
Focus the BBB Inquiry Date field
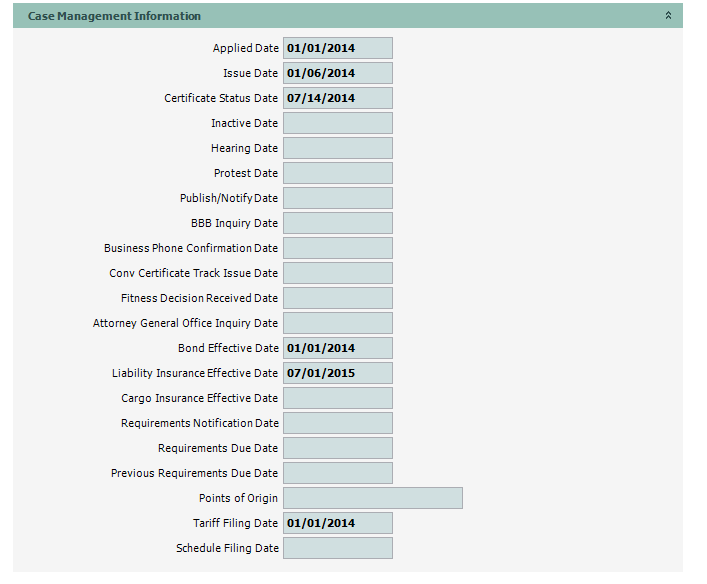coord(337,223)
